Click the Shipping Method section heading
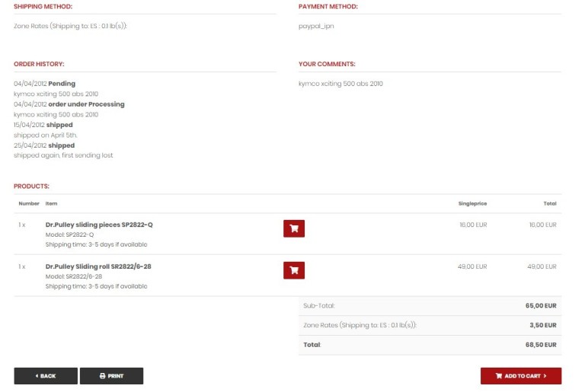This screenshot has width=585, height=392. [43, 7]
